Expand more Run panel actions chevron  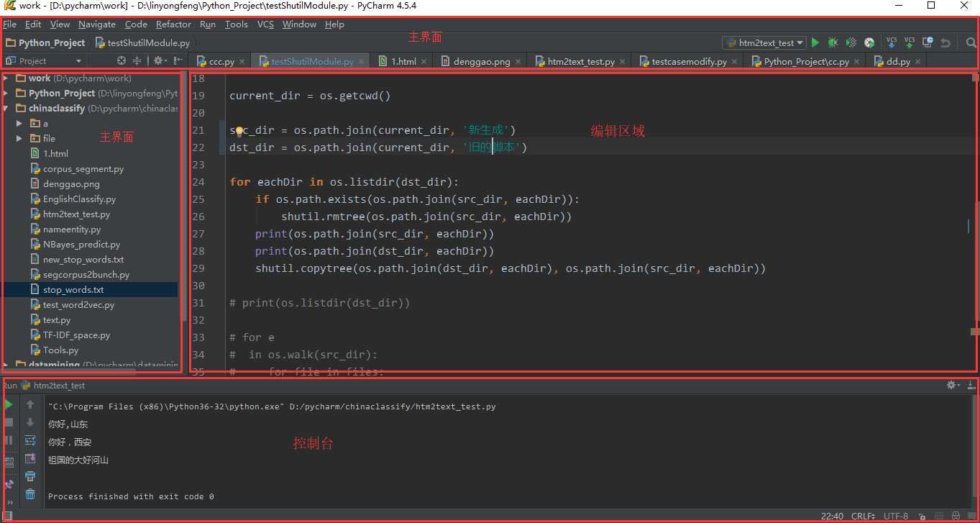pos(9,502)
